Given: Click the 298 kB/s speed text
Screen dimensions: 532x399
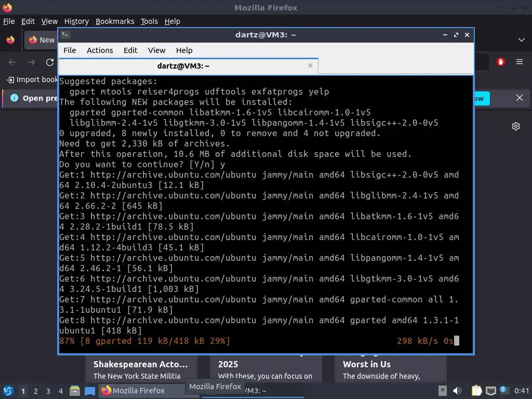Looking at the screenshot, I should (x=417, y=341).
